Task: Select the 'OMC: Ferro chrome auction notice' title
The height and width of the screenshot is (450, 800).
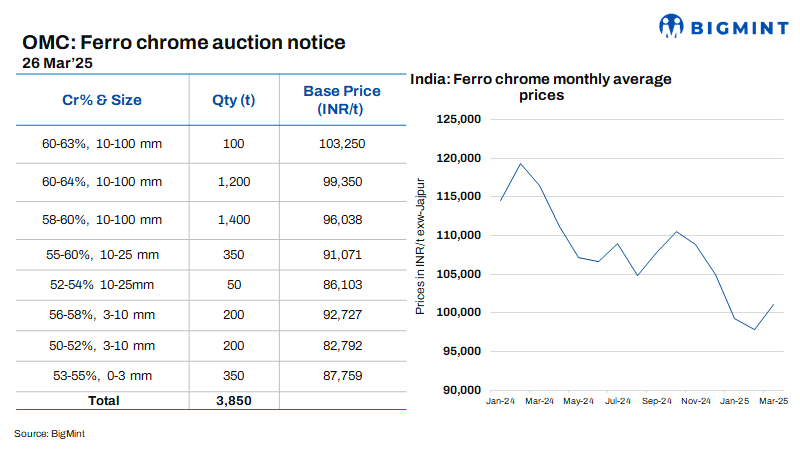Action: click(x=183, y=42)
